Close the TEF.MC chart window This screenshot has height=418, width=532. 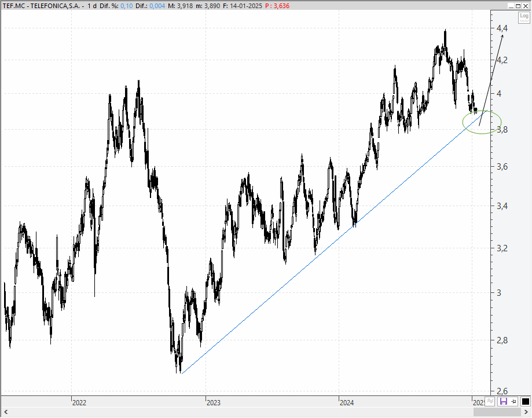(526, 6)
